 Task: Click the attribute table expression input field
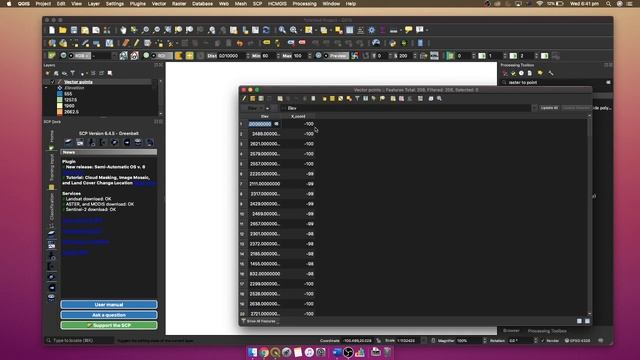[x=408, y=108]
